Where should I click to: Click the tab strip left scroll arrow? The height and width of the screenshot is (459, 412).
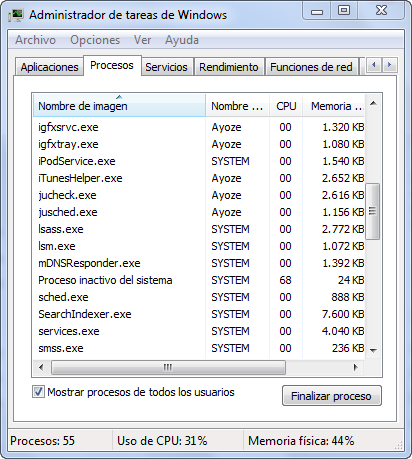point(374,65)
